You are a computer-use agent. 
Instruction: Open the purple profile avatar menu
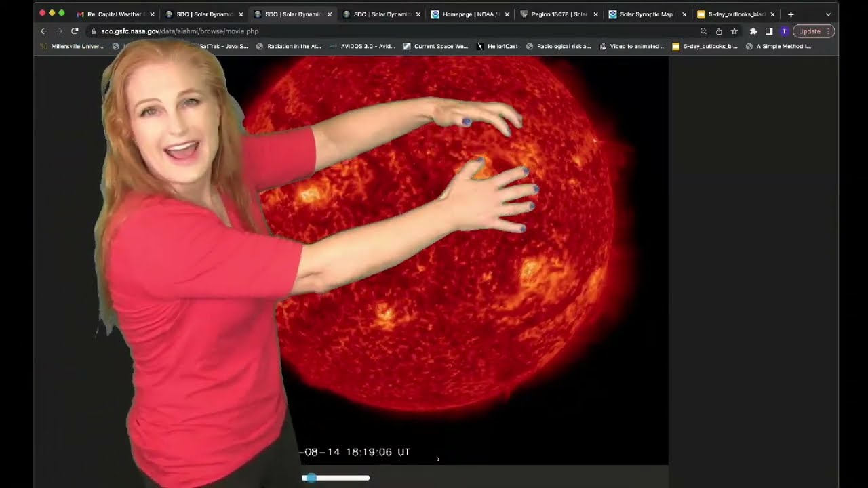[785, 31]
